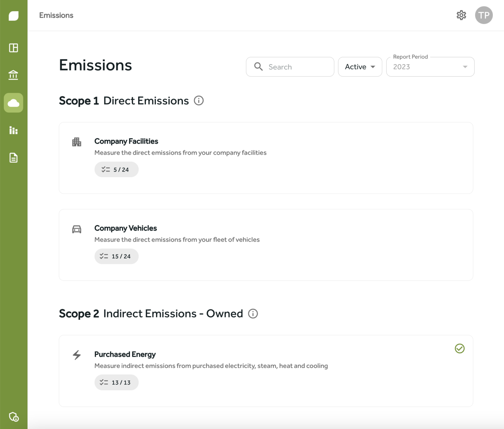Open Reports using the document icon

[13, 158]
